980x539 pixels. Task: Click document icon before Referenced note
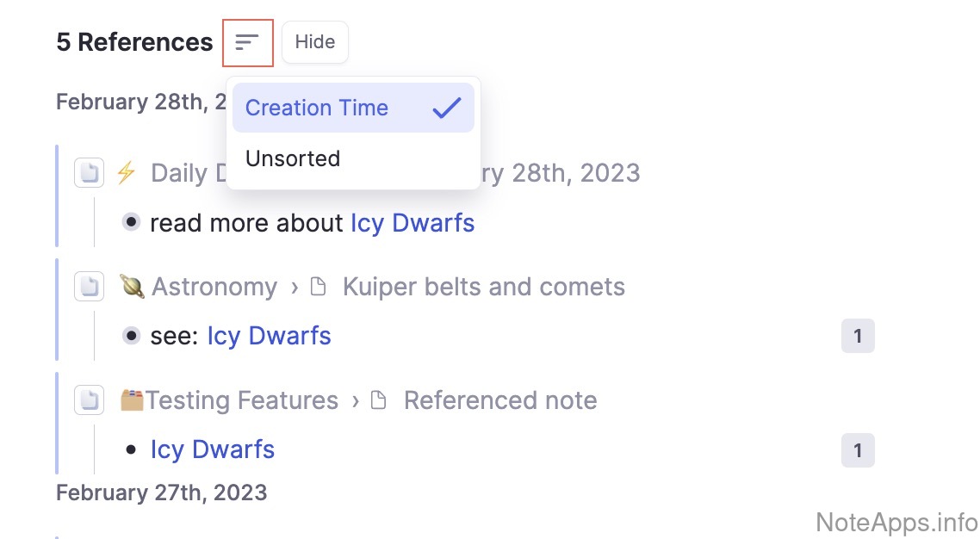pyautogui.click(x=379, y=400)
